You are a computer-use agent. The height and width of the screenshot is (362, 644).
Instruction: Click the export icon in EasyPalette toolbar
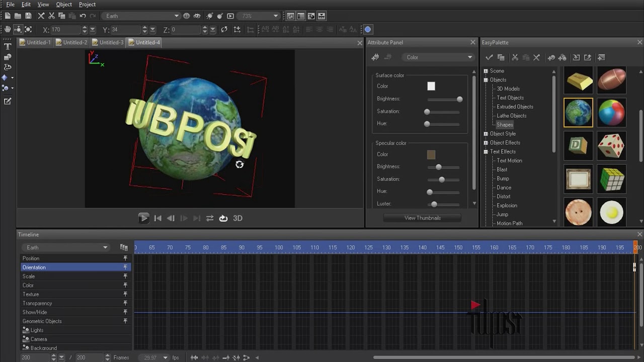click(587, 58)
